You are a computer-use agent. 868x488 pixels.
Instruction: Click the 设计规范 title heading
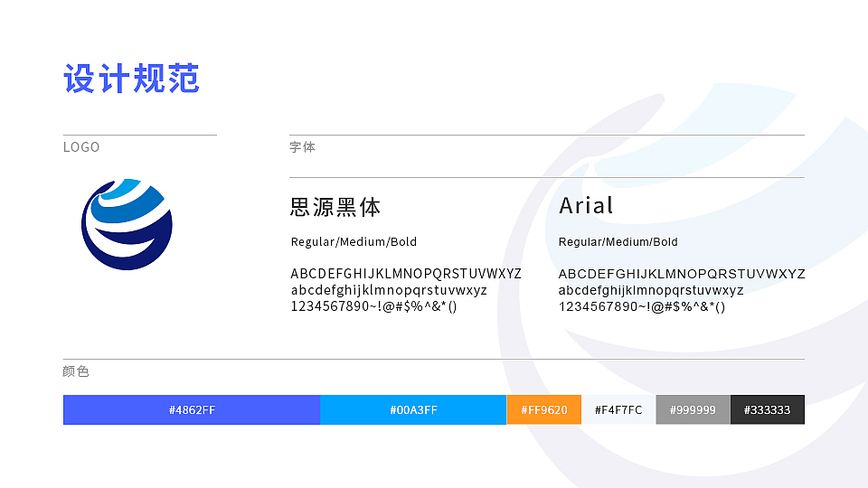(x=131, y=78)
